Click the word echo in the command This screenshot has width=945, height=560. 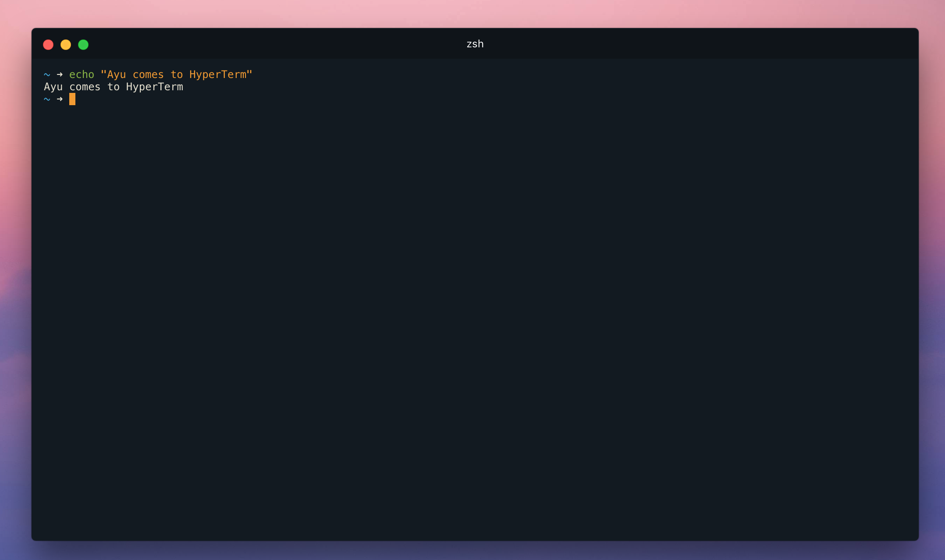82,74
